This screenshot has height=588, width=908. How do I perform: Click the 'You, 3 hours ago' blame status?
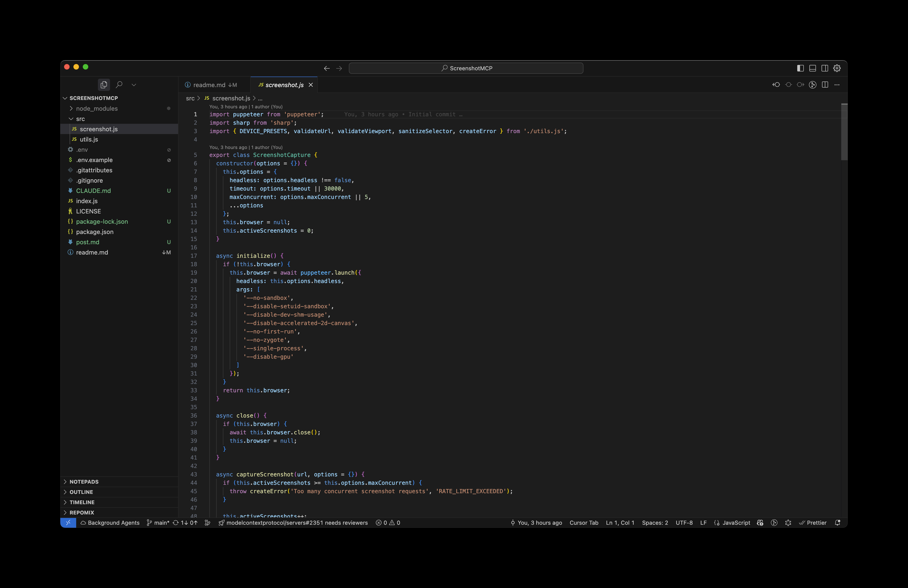[536, 523]
